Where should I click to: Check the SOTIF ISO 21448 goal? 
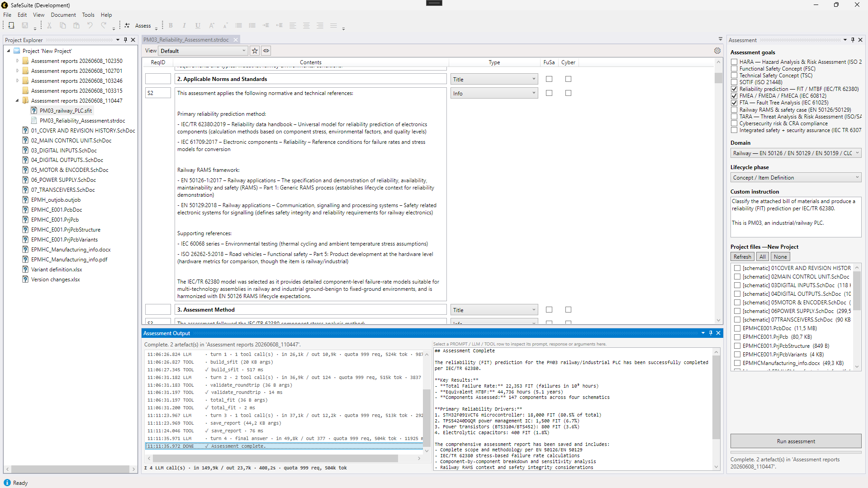click(x=734, y=82)
